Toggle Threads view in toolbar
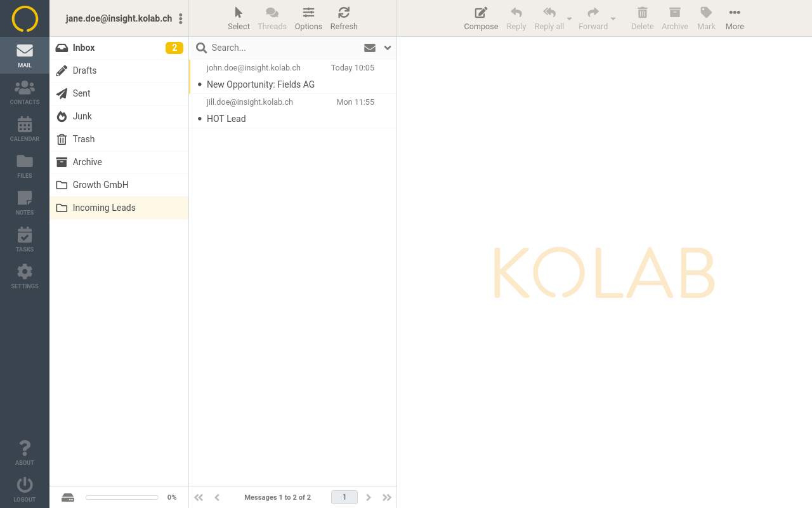The height and width of the screenshot is (508, 812). tap(272, 18)
